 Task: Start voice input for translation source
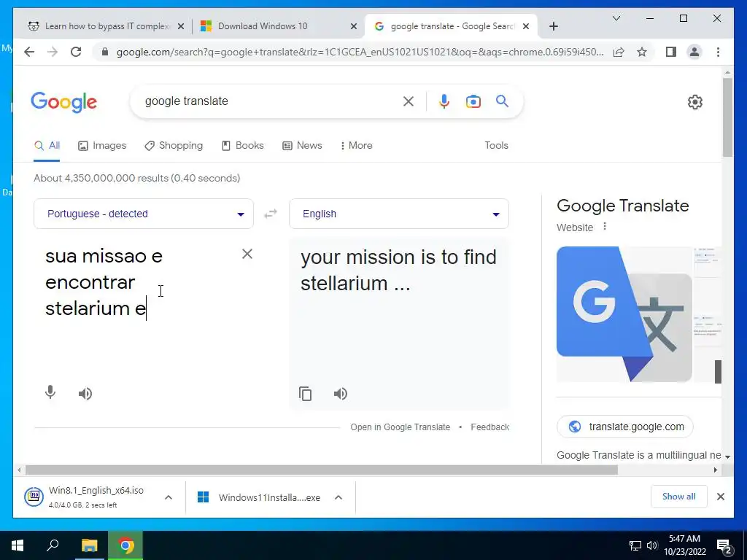(x=50, y=393)
